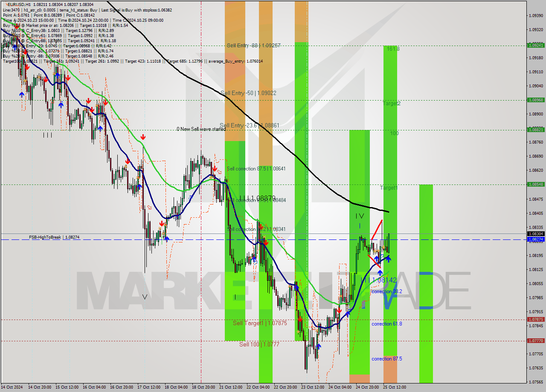Click the red 1.07770 price tag
This screenshot has width=546, height=392.
tap(535, 341)
